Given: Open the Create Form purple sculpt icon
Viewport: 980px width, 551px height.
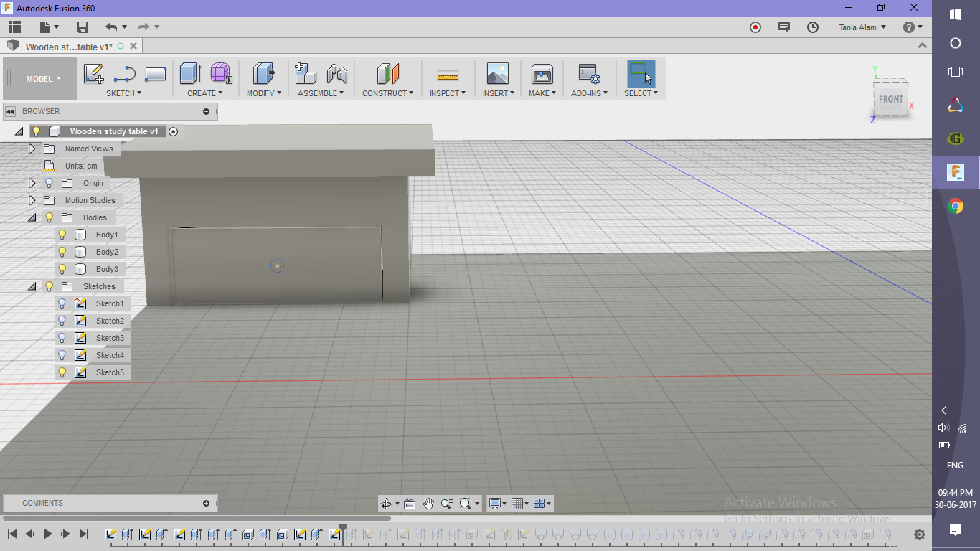Looking at the screenshot, I should 221,74.
